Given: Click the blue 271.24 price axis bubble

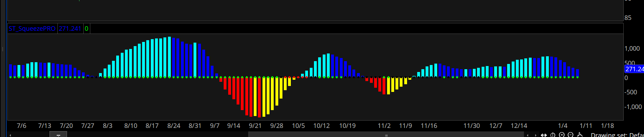Looking at the screenshot, I should click(x=635, y=69).
